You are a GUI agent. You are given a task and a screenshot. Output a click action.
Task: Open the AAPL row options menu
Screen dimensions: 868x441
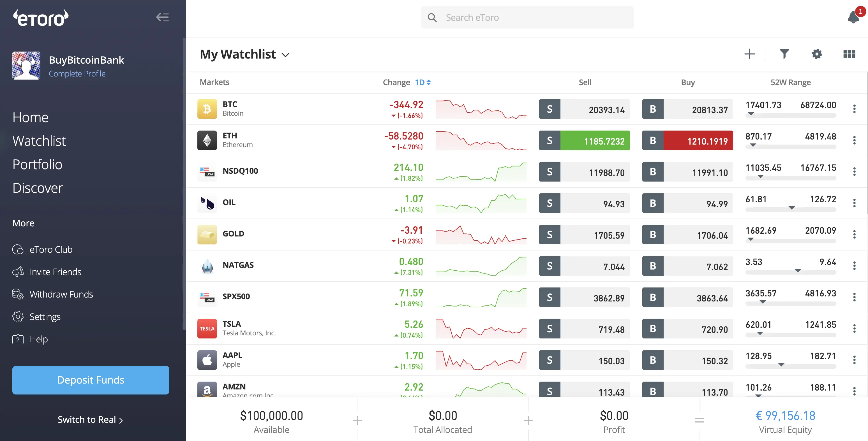point(854,359)
